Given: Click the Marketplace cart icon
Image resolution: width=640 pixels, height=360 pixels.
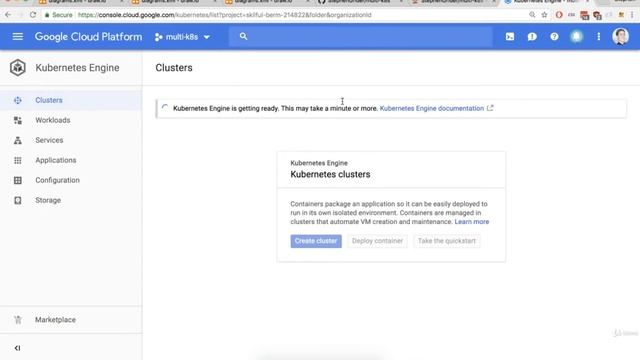Looking at the screenshot, I should click(x=18, y=320).
